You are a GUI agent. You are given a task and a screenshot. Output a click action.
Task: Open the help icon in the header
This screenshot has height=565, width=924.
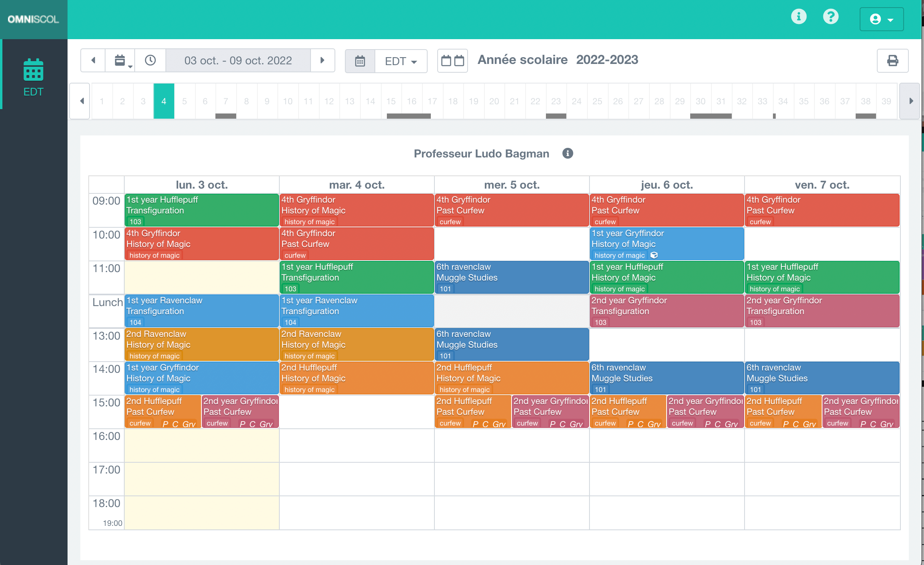click(831, 17)
